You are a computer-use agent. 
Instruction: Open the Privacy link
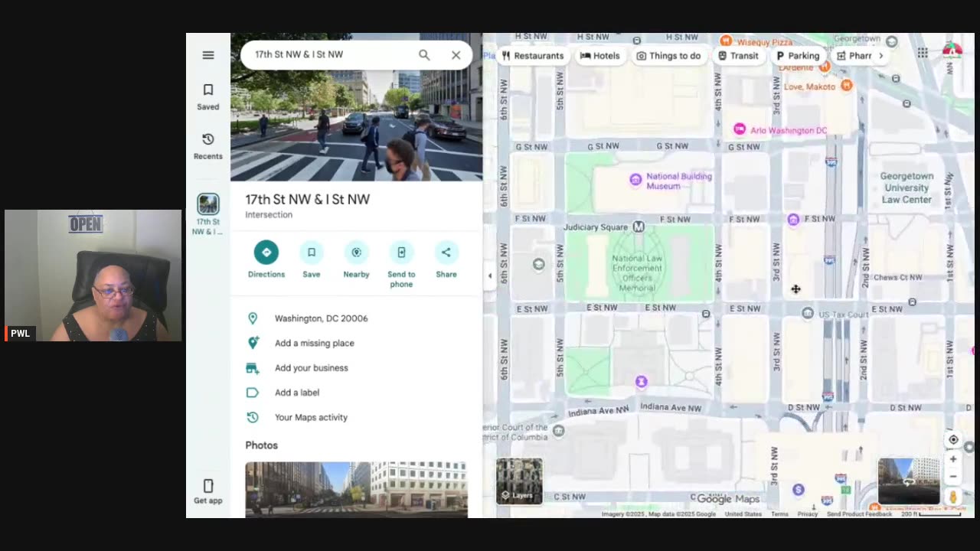coord(808,514)
